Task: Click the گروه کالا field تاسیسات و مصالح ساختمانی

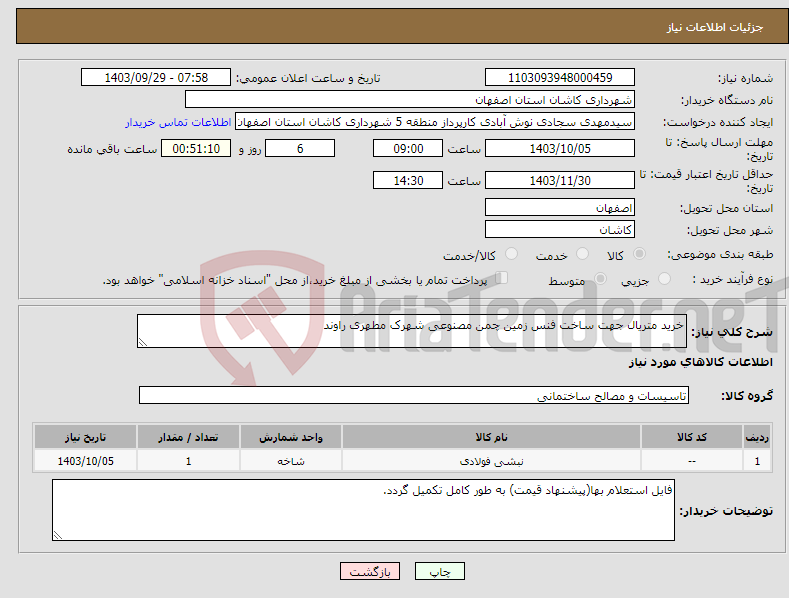Action: (x=414, y=395)
